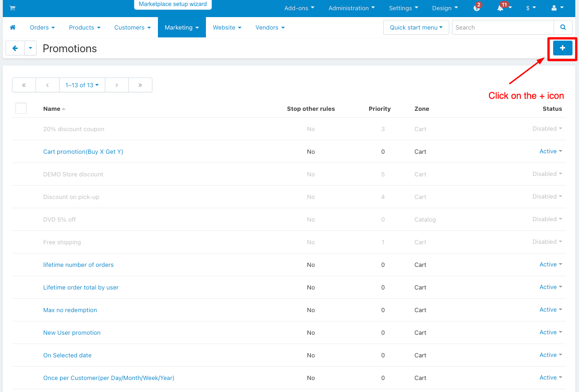579x392 pixels.
Task: Open the Add-ons menu
Action: [299, 8]
